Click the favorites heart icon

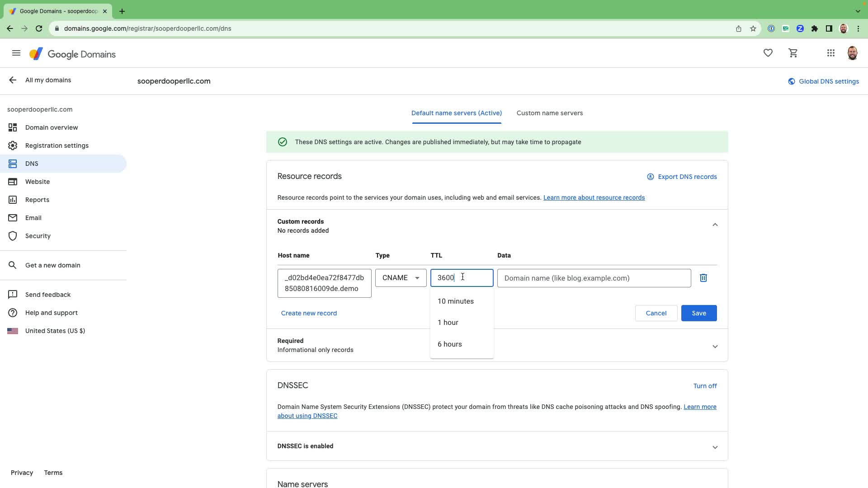pos(768,53)
